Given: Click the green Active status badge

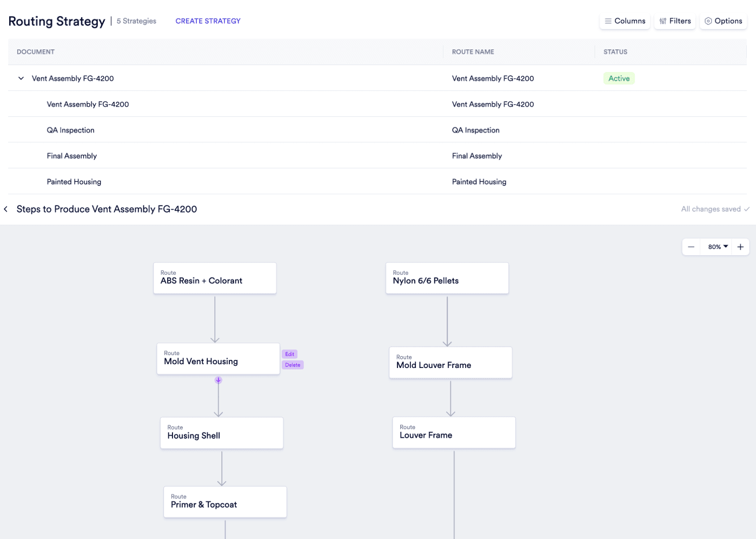Looking at the screenshot, I should coord(619,78).
